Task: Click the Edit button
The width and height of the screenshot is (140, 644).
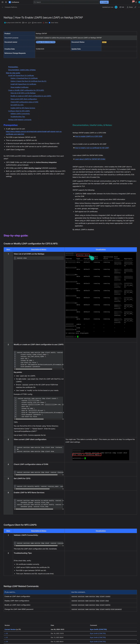Action: click(122, 7)
